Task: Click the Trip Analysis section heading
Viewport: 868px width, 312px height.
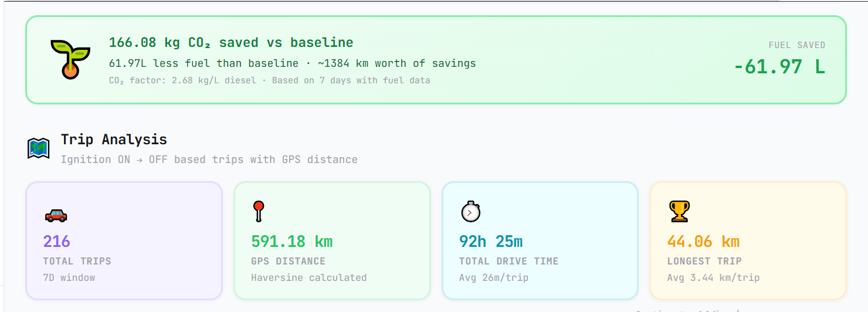Action: point(114,140)
